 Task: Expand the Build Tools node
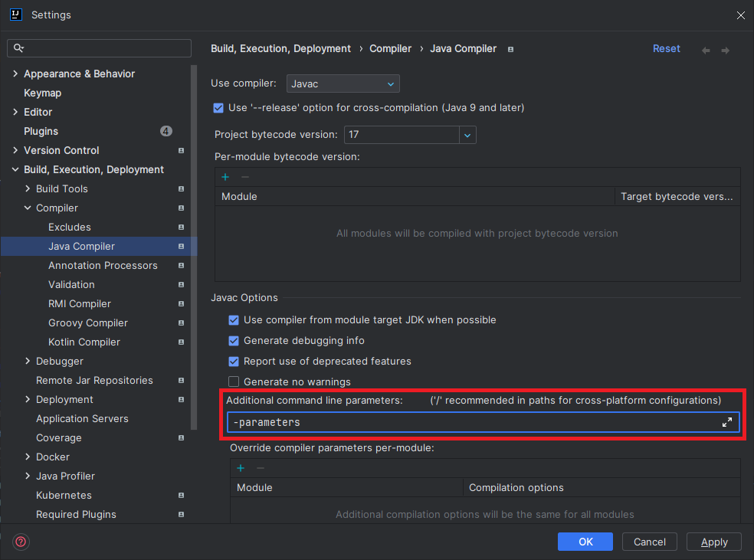click(x=28, y=189)
